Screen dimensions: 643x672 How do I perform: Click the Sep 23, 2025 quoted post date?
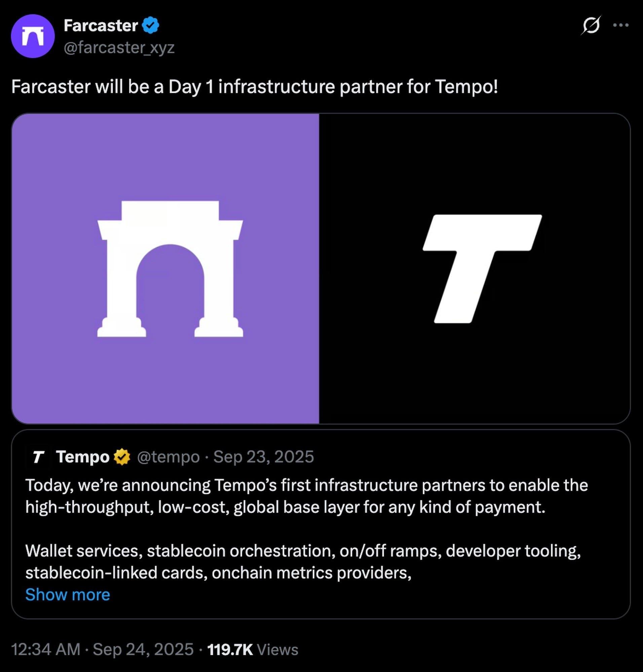263,457
